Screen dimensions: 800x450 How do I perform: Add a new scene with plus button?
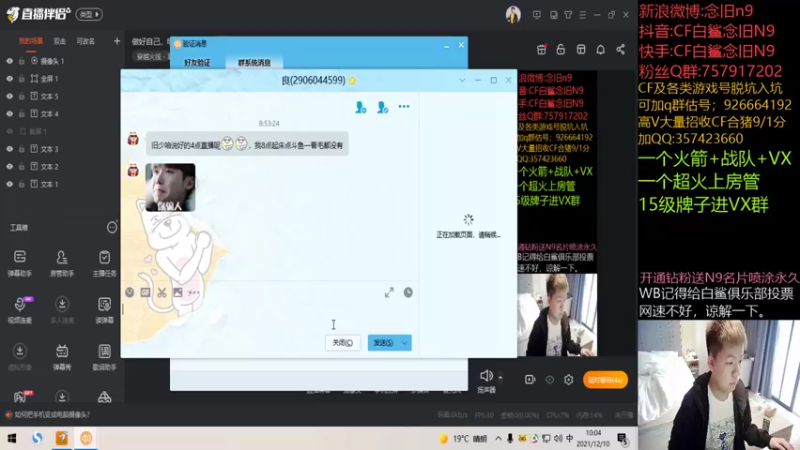[x=117, y=41]
